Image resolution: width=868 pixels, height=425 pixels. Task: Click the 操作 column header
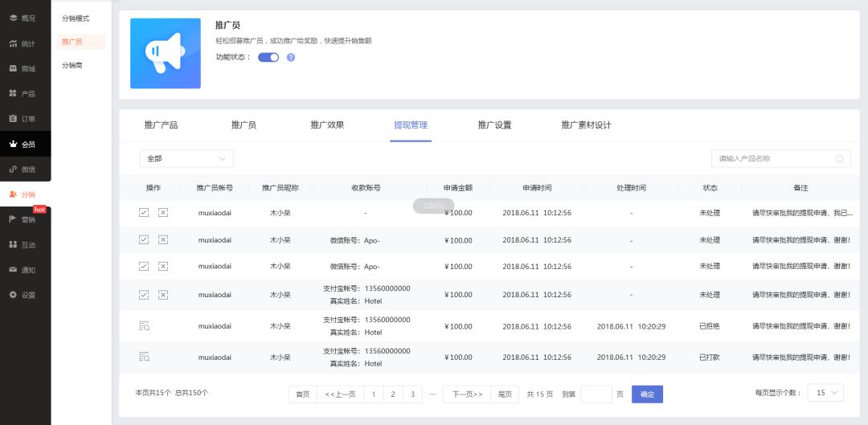tap(154, 188)
